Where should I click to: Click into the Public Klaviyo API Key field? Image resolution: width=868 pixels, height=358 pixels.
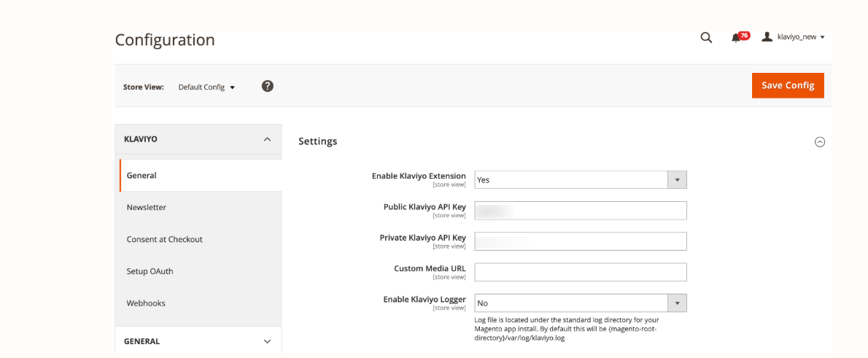tap(581, 211)
